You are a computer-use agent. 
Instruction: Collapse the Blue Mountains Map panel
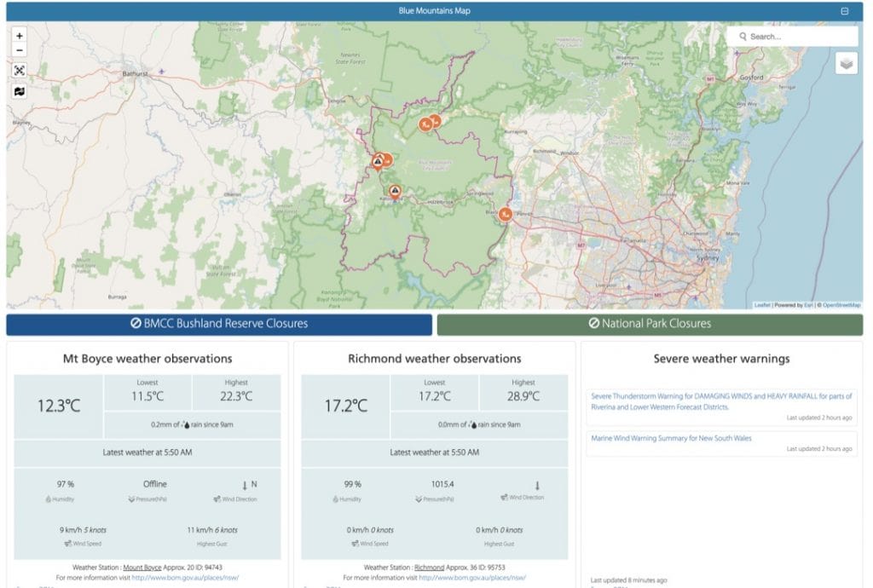click(845, 11)
